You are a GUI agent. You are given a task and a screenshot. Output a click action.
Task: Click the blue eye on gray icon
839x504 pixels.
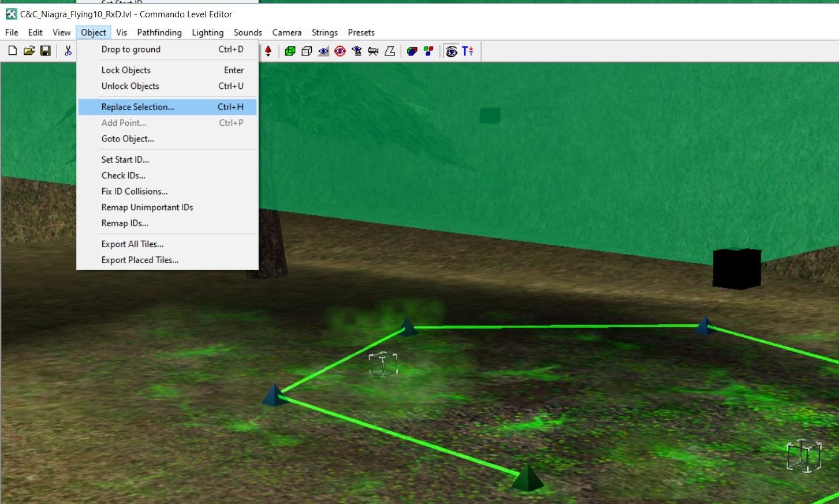click(x=323, y=51)
